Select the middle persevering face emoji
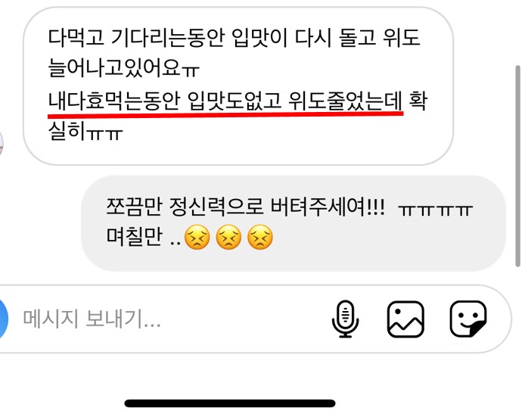 228,237
